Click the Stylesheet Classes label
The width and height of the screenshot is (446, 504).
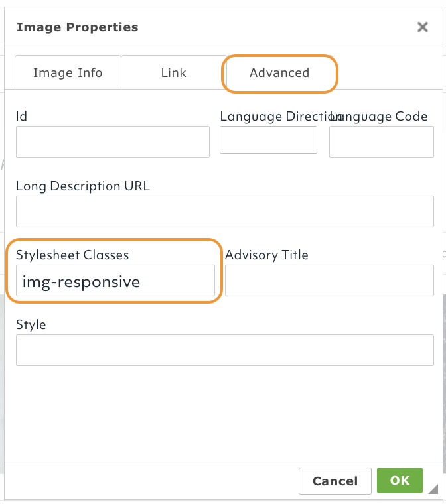tap(72, 255)
